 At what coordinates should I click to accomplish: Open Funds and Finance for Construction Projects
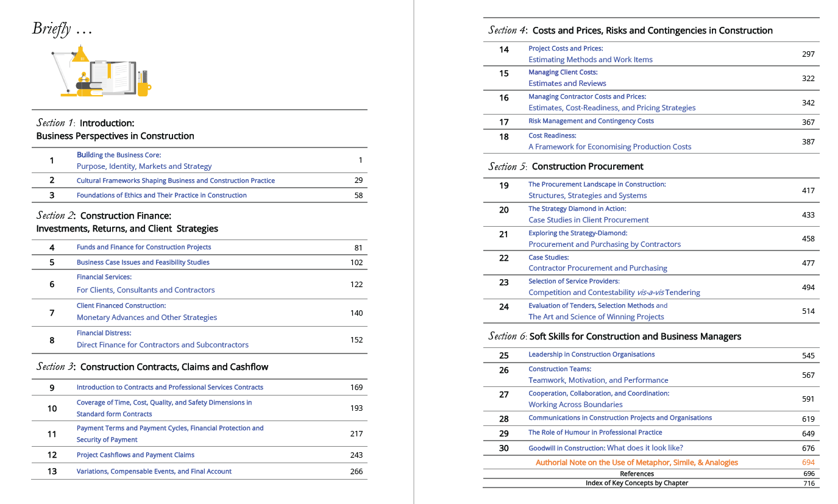tap(144, 247)
